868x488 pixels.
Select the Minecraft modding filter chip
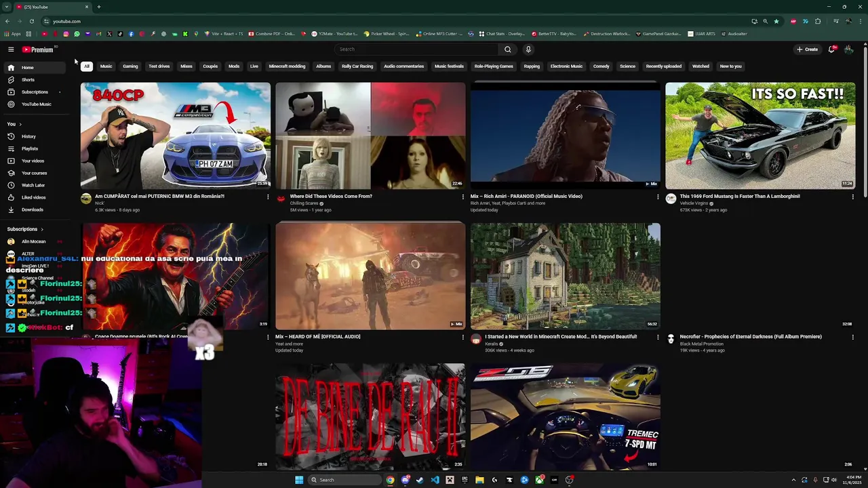coord(287,66)
